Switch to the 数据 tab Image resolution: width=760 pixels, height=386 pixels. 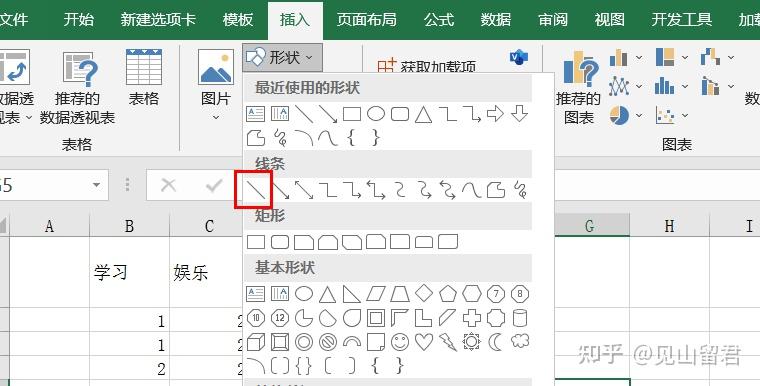pyautogui.click(x=496, y=20)
